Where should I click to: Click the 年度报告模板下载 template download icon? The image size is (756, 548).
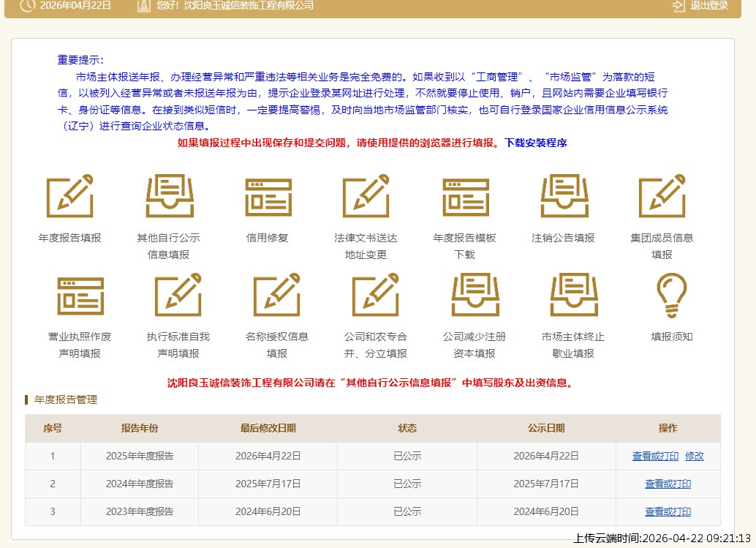(x=465, y=196)
